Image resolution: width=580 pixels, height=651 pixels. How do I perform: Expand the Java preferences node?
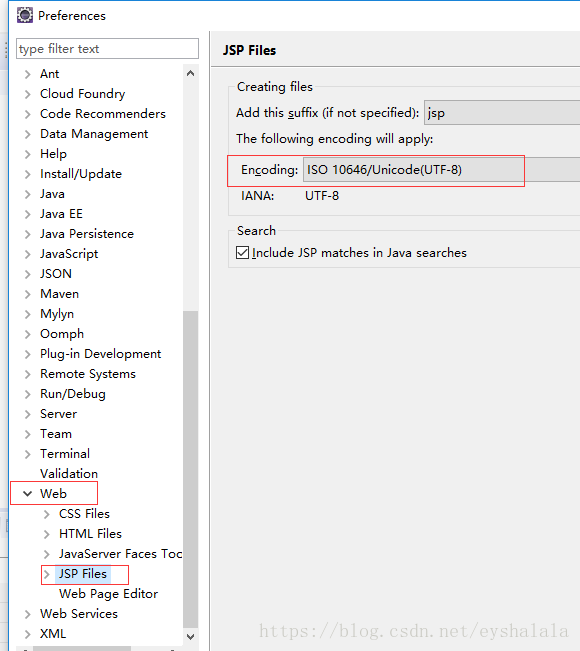[x=27, y=194]
